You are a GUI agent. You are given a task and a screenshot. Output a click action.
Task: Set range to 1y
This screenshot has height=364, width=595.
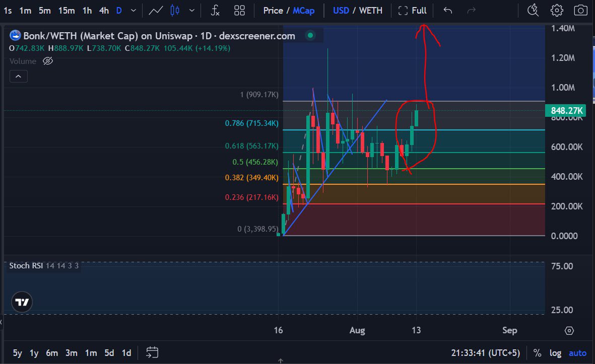[x=34, y=353]
